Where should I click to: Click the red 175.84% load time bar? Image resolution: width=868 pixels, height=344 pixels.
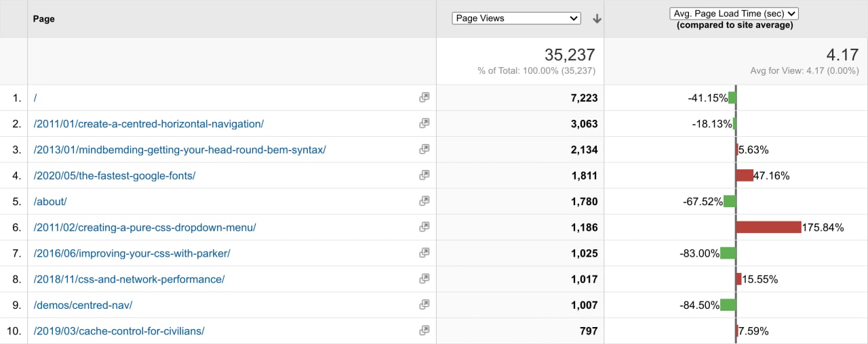coord(768,228)
